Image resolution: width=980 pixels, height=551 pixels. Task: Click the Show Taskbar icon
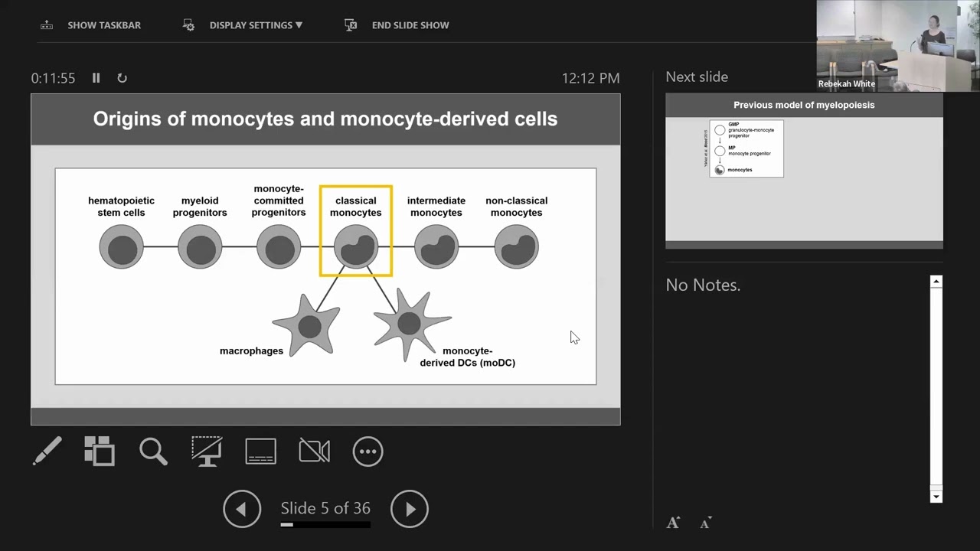click(47, 25)
